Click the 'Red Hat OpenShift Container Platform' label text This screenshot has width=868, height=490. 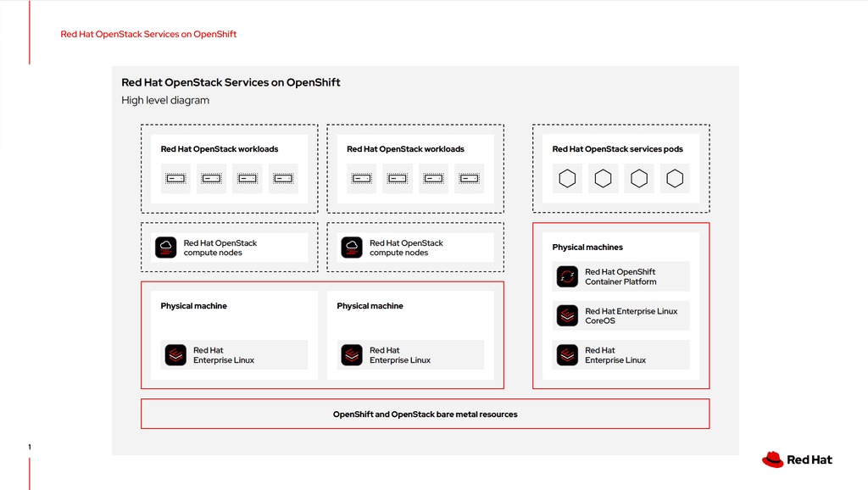tap(620, 277)
